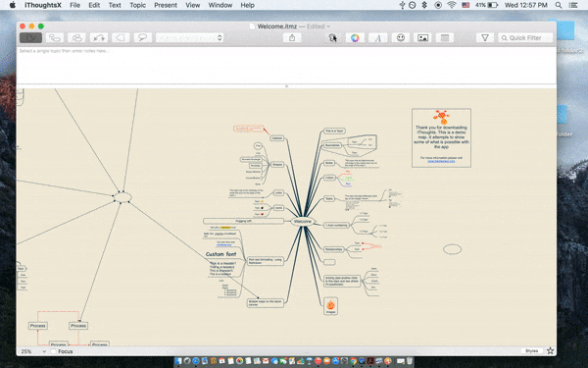588x368 pixels.
Task: Open the smiley icons picker
Action: point(401,38)
